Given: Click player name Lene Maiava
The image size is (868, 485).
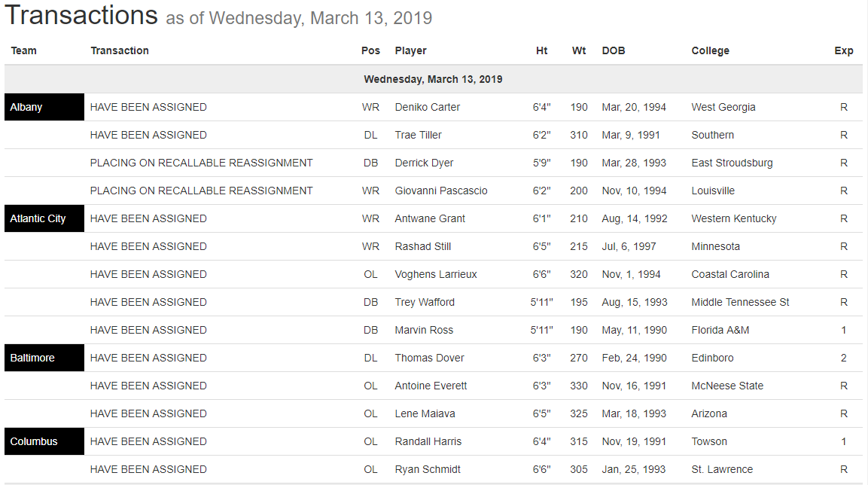Looking at the screenshot, I should [x=425, y=413].
